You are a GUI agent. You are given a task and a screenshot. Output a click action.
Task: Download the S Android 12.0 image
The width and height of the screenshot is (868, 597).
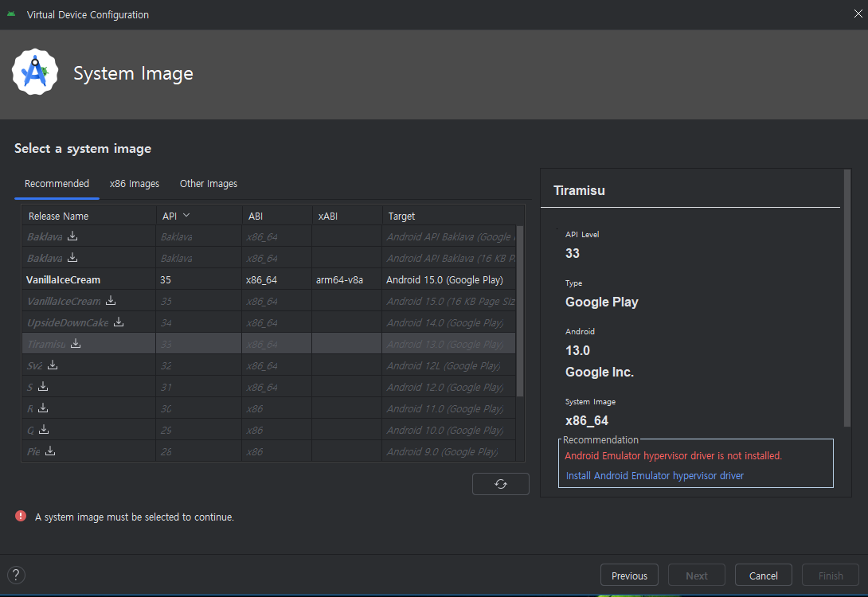coord(43,386)
